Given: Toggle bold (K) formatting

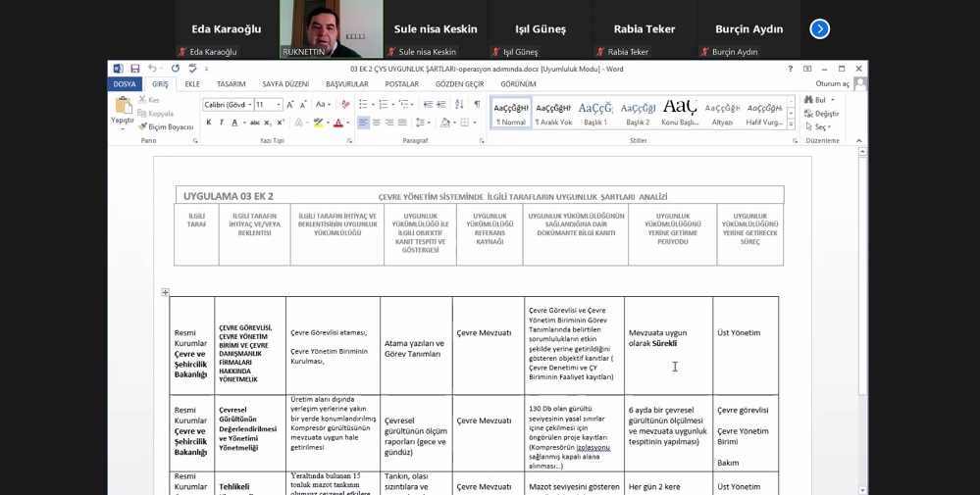Looking at the screenshot, I should tap(209, 123).
